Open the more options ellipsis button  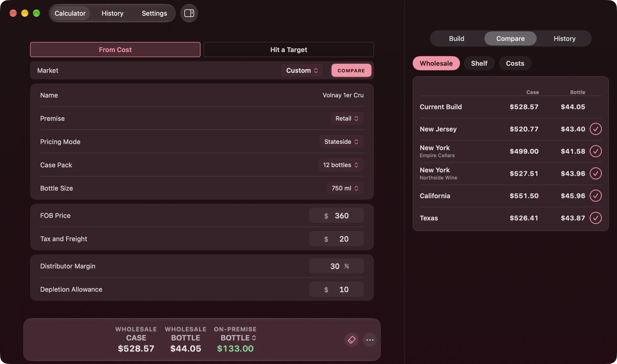pyautogui.click(x=370, y=340)
